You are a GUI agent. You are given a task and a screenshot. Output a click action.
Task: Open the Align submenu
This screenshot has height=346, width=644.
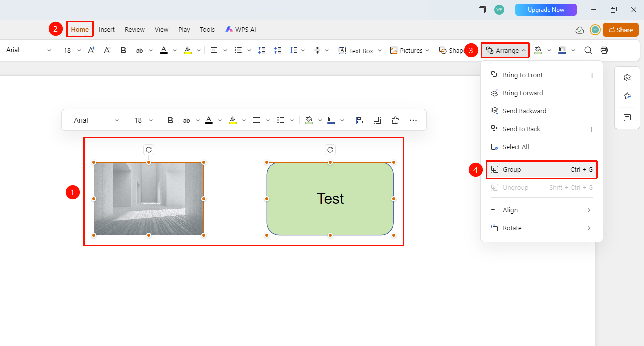(x=542, y=210)
